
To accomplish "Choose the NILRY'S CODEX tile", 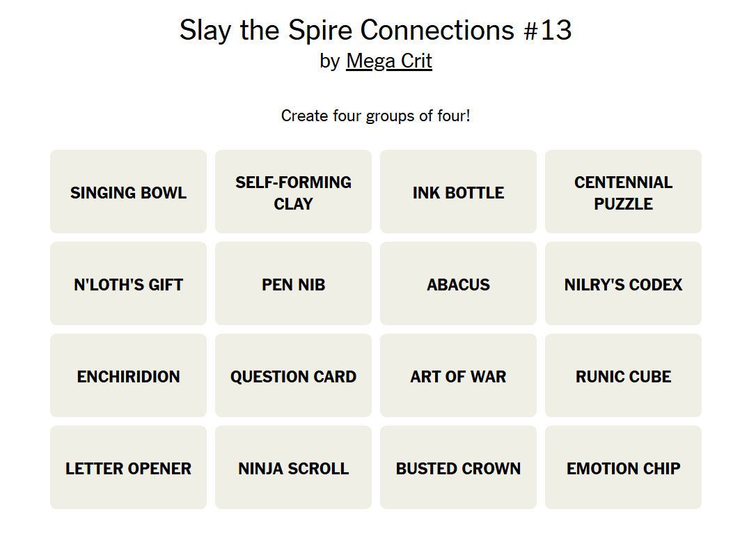I will click(623, 283).
